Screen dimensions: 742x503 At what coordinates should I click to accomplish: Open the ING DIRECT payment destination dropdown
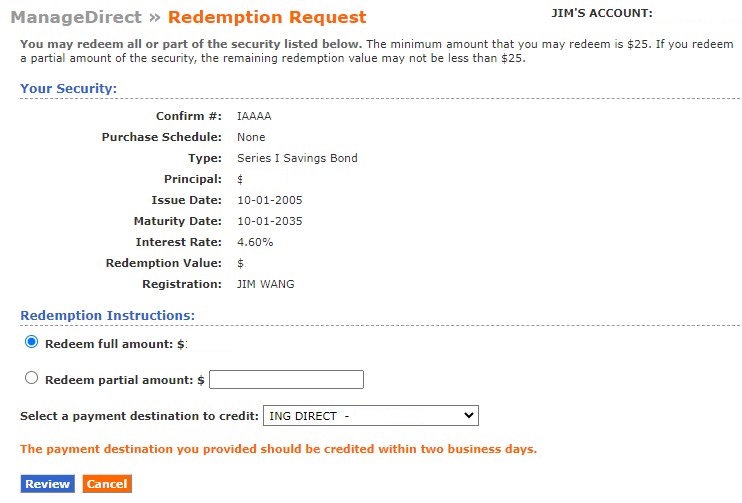[x=369, y=416]
